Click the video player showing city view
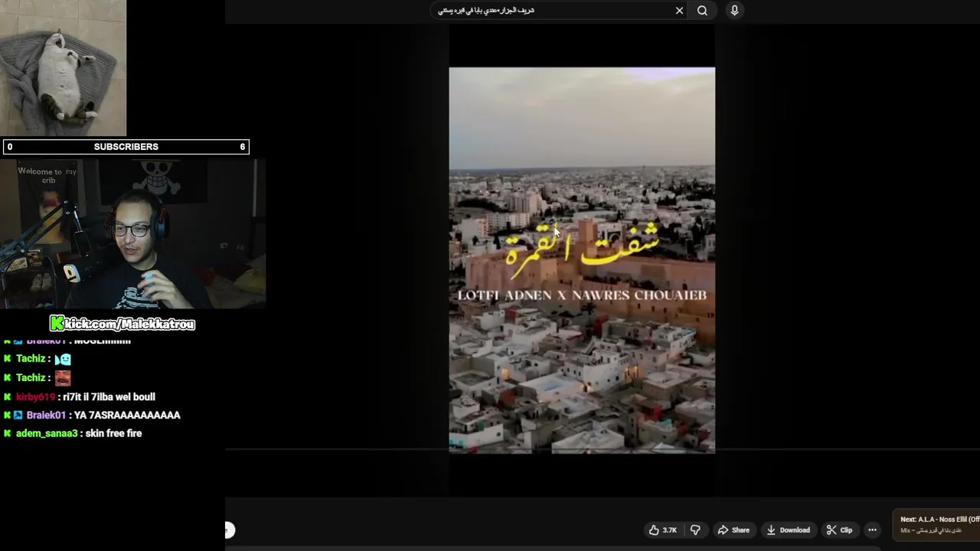 [582, 260]
